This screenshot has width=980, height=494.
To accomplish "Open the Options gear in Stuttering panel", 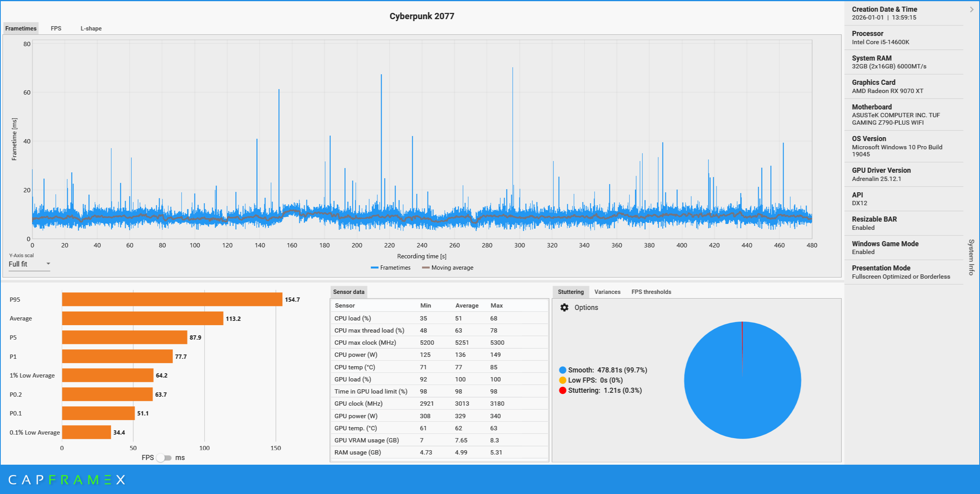I will tap(564, 308).
